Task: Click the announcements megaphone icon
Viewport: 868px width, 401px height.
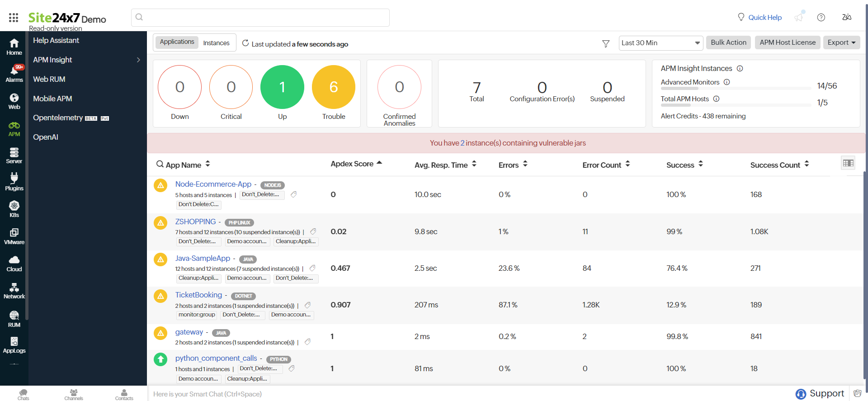Action: (x=799, y=17)
